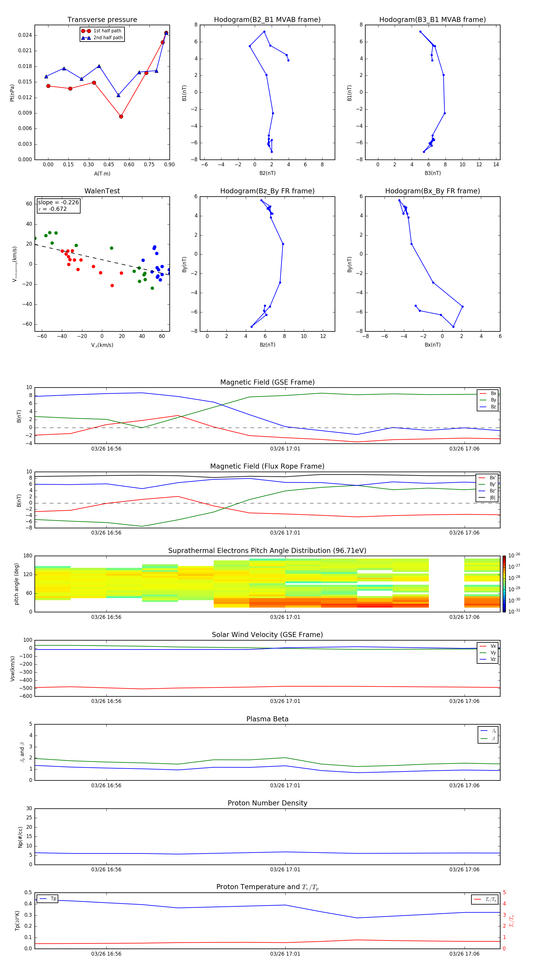Image resolution: width=535 pixels, height=980 pixels.
Task: Click the "Tp(10^6K)" y-axis label
Action: pos(17,921)
